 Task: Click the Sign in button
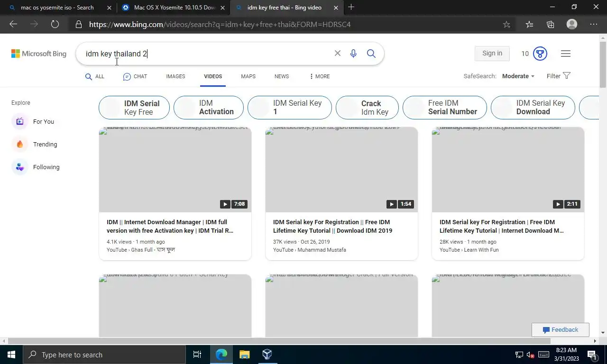point(492,54)
